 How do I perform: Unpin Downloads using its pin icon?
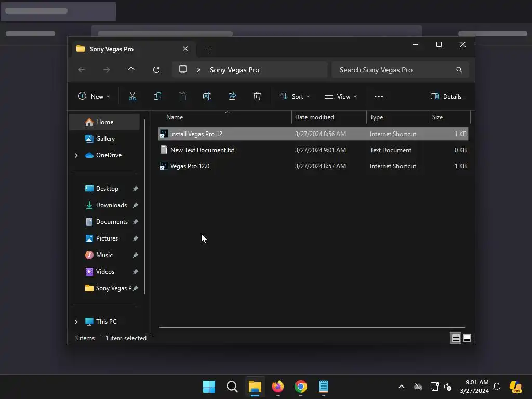[x=136, y=205]
